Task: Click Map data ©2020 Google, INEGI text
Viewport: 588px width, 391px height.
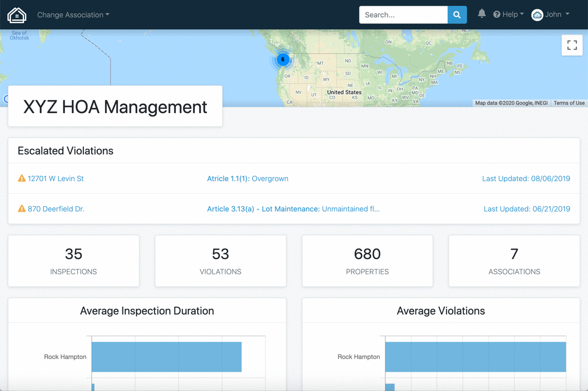Action: [x=511, y=103]
